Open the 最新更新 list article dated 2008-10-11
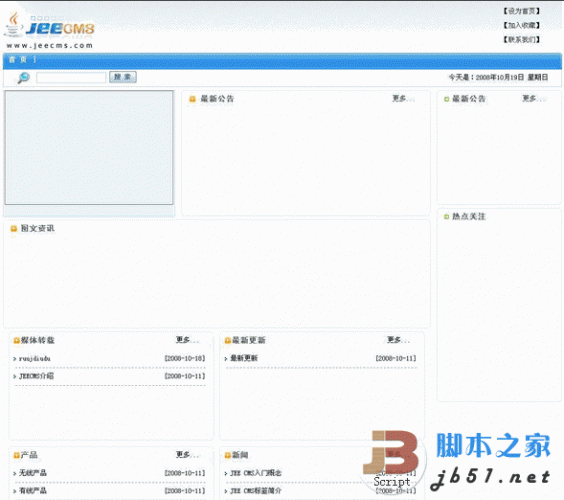This screenshot has height=500, width=564. click(244, 358)
